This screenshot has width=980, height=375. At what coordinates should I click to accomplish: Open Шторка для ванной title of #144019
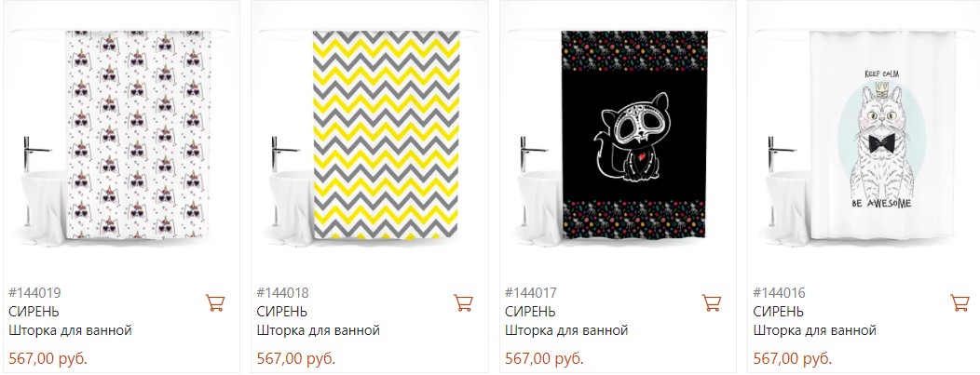click(x=70, y=330)
